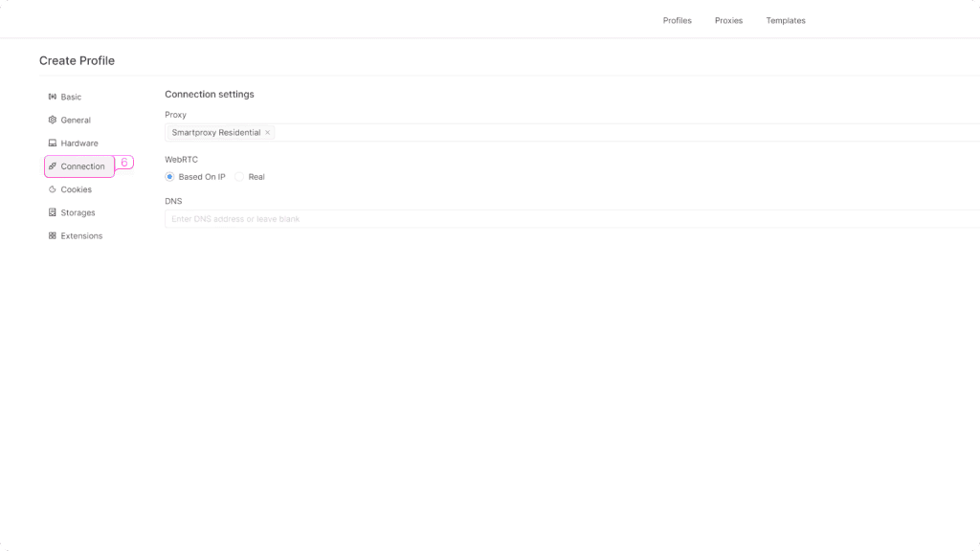Click the Cookies clock icon
Screen dimensions: 980x551
pos(53,189)
